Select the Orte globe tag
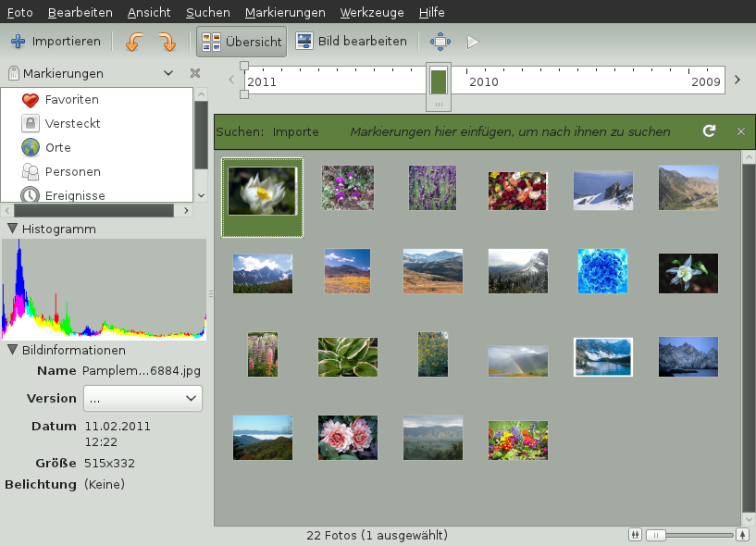756x546 pixels. (31, 148)
